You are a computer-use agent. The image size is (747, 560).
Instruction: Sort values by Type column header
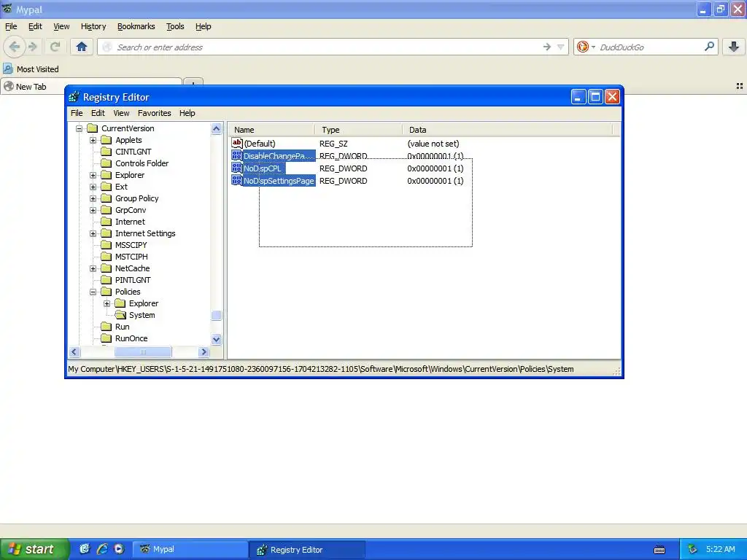[x=358, y=130]
